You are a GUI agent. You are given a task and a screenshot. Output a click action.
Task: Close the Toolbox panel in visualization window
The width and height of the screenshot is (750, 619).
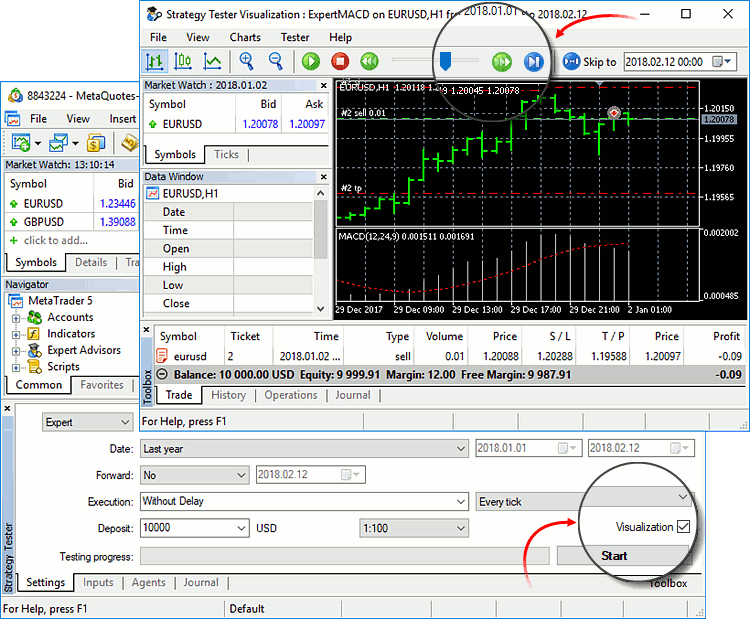pyautogui.click(x=147, y=330)
